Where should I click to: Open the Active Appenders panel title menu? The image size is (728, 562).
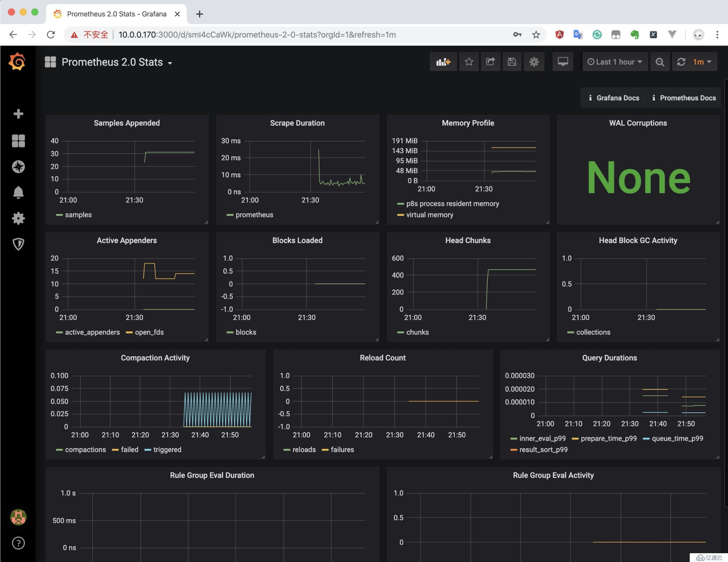127,240
